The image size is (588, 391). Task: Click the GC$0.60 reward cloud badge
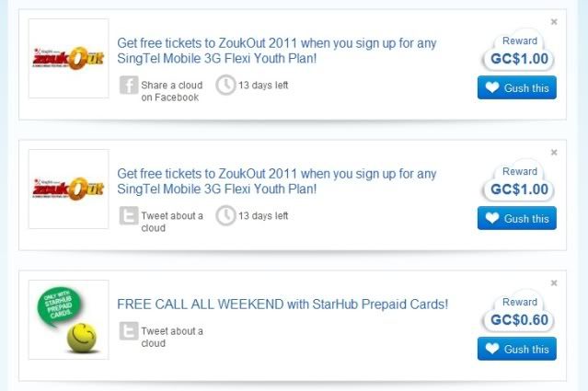pyautogui.click(x=519, y=311)
